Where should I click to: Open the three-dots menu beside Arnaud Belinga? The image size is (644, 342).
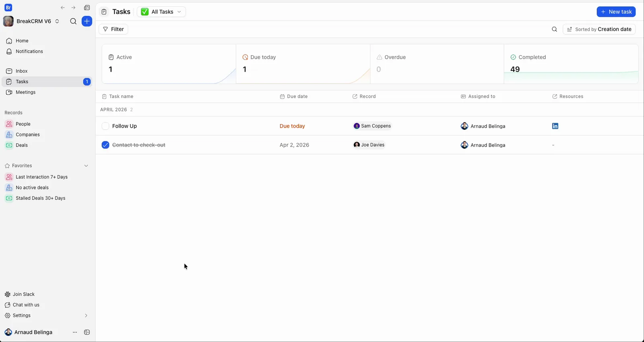point(75,332)
